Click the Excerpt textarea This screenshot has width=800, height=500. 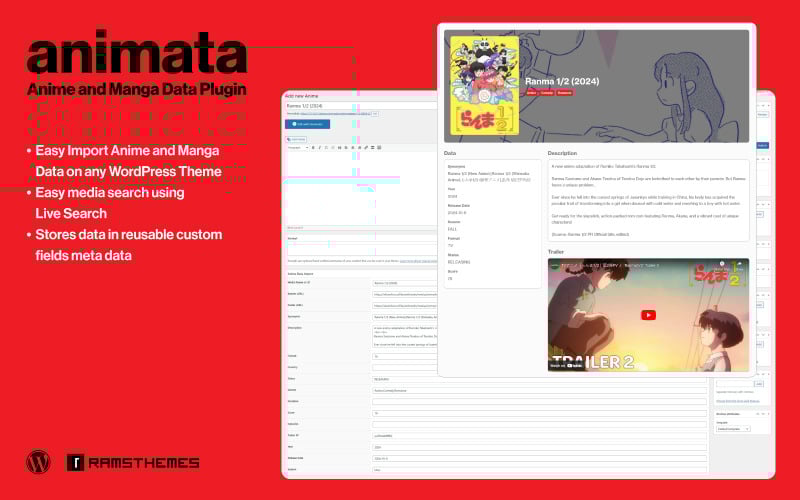[362, 250]
